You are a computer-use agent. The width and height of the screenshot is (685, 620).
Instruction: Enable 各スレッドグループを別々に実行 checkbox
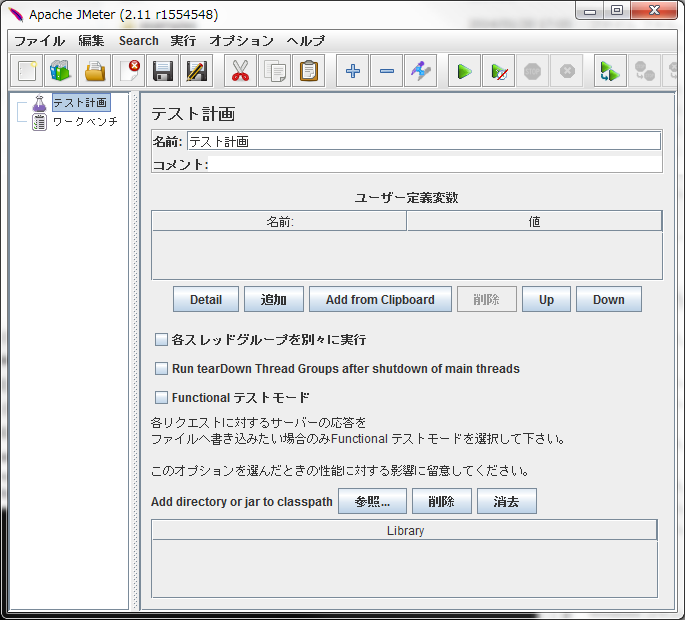pyautogui.click(x=161, y=339)
